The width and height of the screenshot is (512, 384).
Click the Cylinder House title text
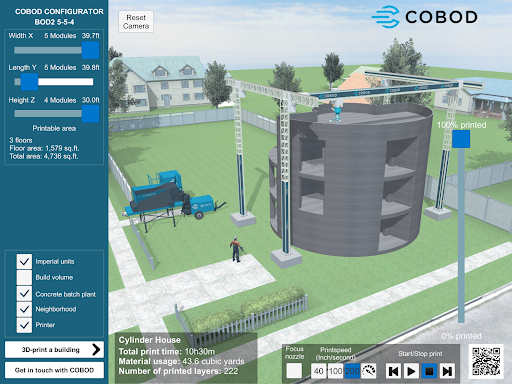150,340
